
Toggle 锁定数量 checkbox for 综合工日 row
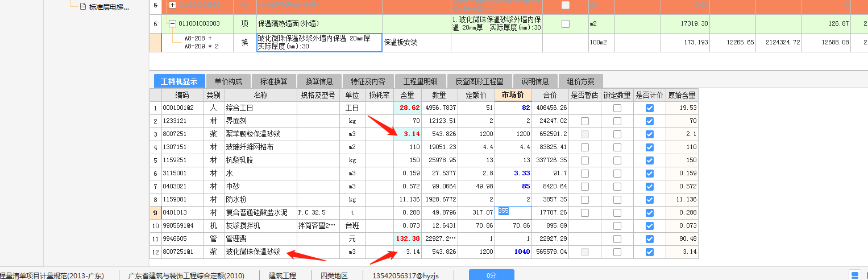point(617,108)
